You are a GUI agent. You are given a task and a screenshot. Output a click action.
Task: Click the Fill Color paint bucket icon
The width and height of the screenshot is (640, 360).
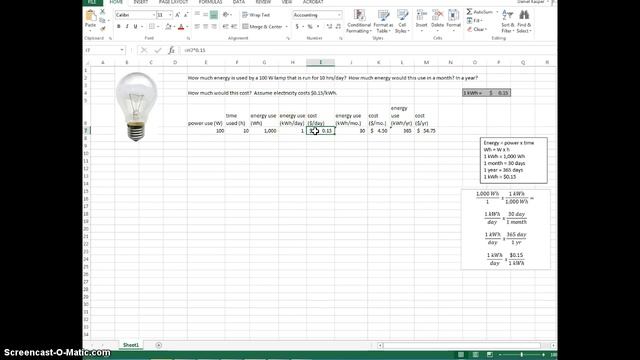point(168,27)
